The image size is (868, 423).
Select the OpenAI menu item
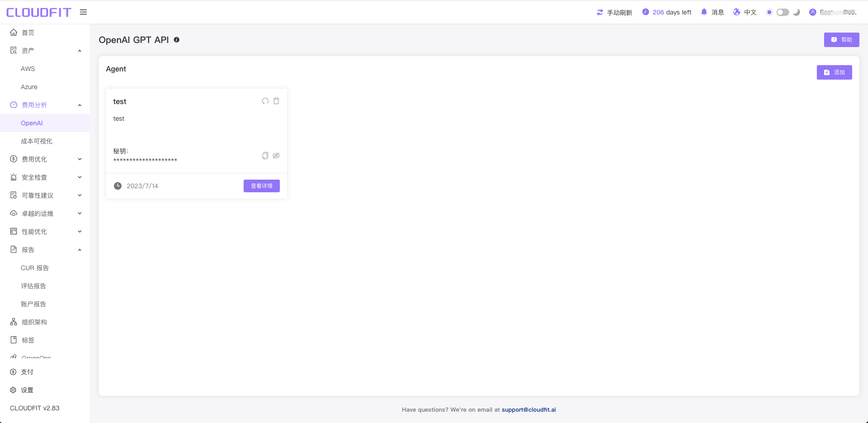click(45, 123)
